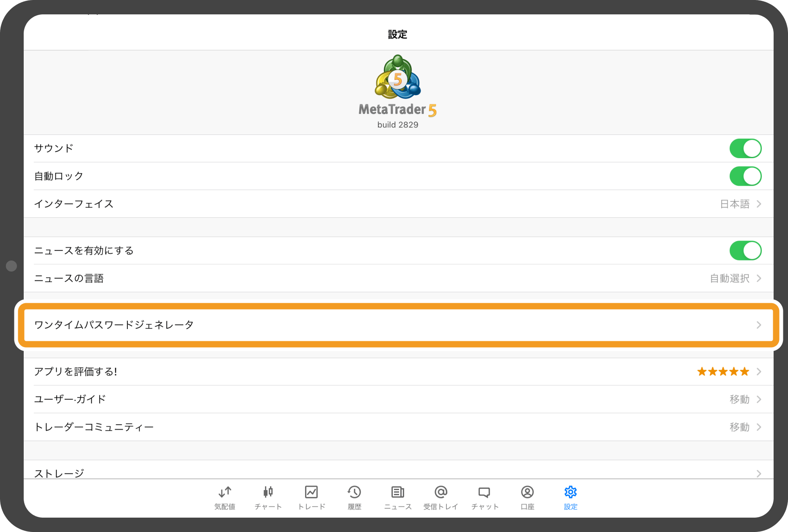
Task: Open the ニュース newspaper icon
Action: coord(398,492)
